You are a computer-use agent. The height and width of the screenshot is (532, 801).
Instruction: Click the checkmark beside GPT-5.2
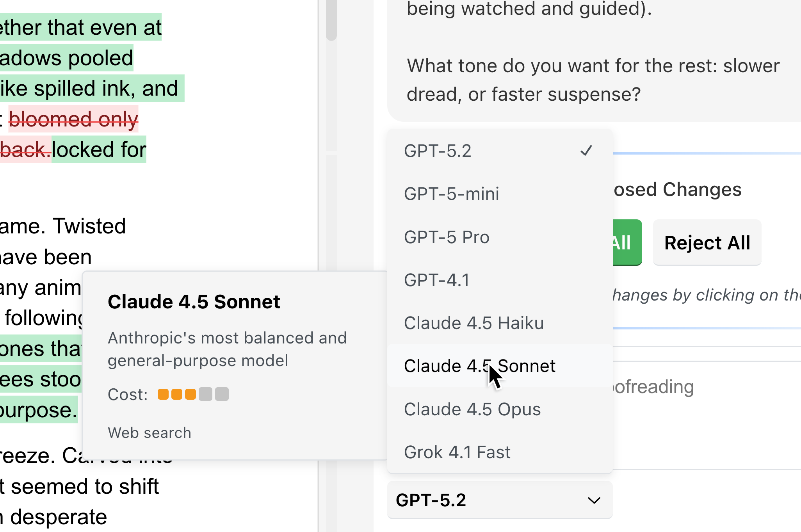[586, 151]
